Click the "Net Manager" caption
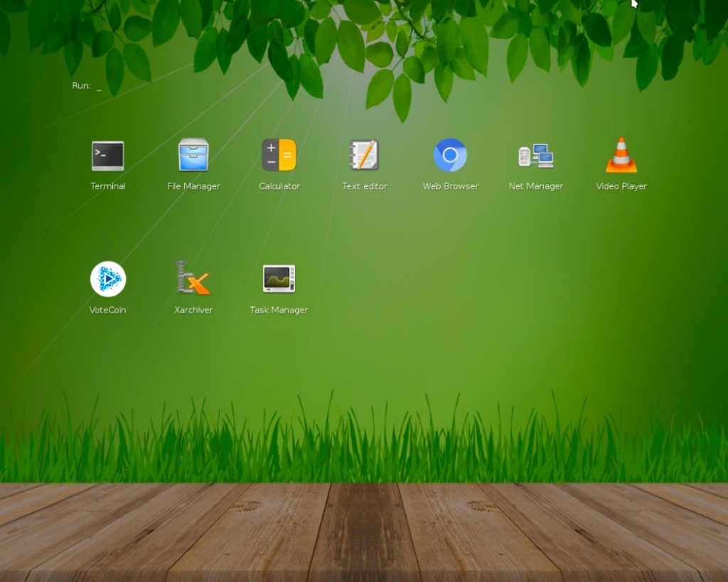 click(535, 186)
